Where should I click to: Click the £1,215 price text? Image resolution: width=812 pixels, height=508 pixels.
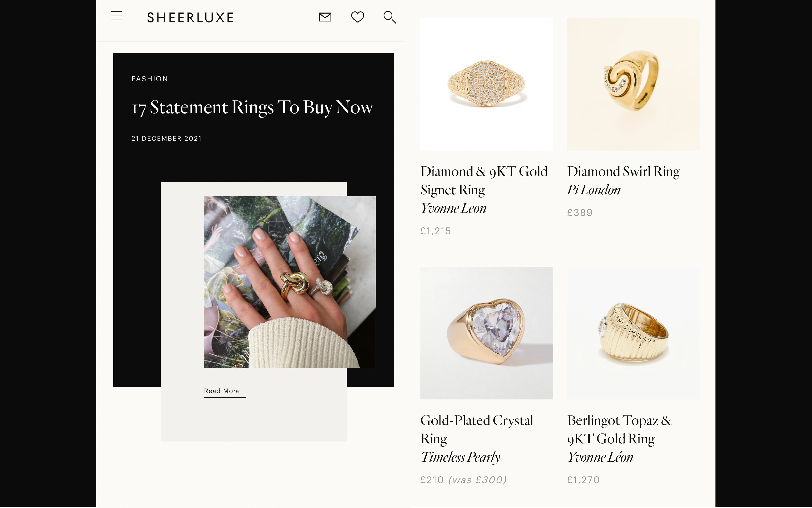[x=435, y=231]
